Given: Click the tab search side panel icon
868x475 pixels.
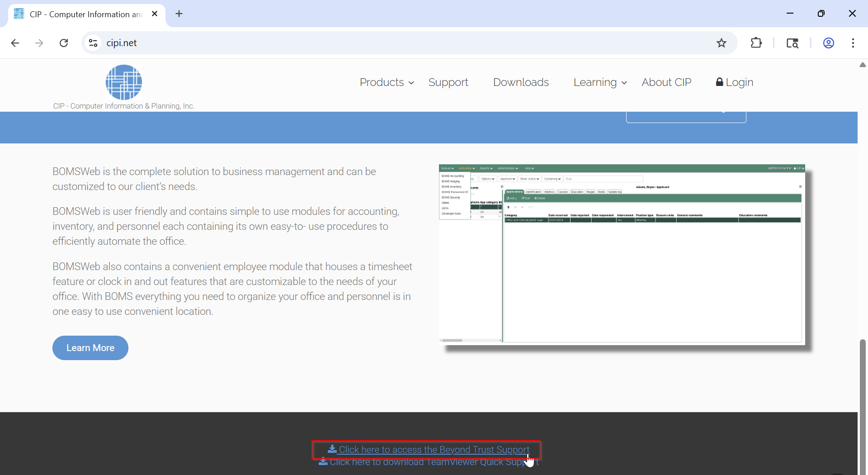Looking at the screenshot, I should 792,43.
